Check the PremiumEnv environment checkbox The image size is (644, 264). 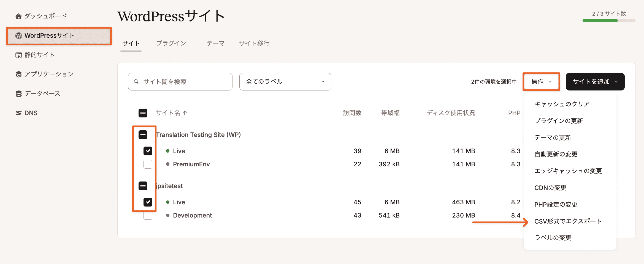tap(148, 164)
